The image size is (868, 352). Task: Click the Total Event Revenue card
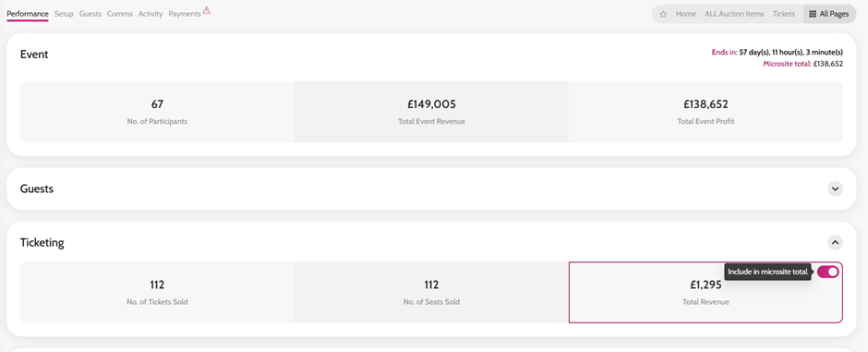click(431, 112)
